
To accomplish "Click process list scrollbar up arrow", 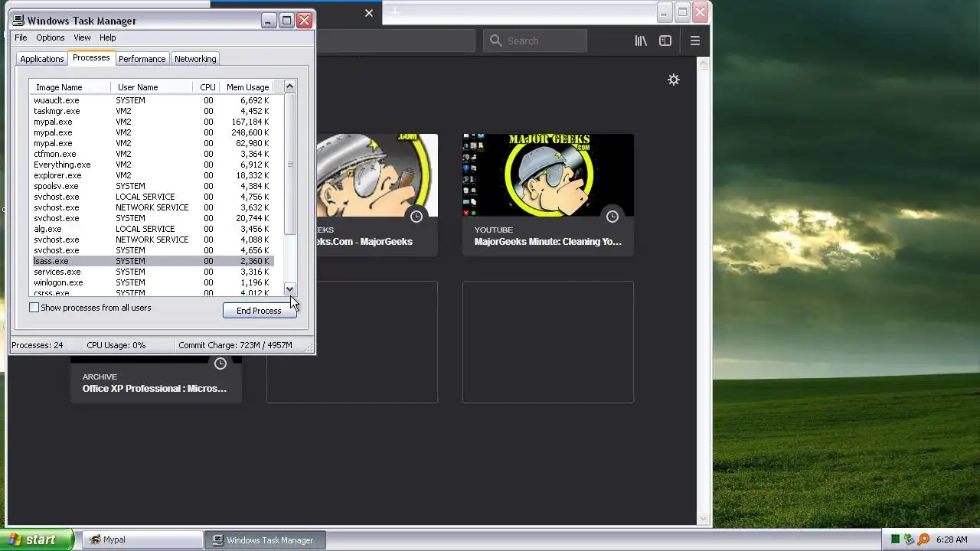I will (x=289, y=86).
